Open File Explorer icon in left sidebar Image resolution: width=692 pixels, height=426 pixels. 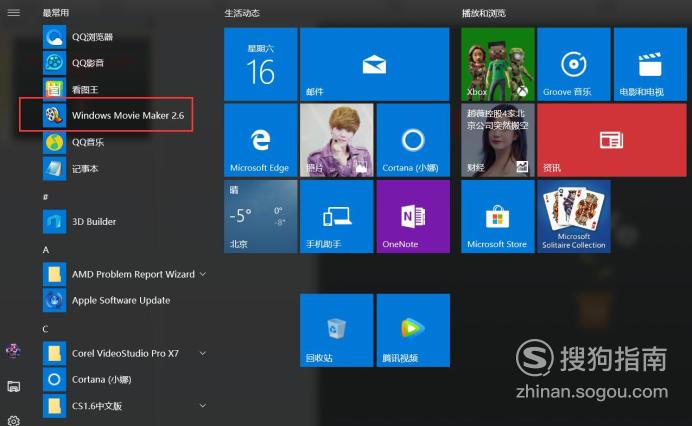(14, 386)
